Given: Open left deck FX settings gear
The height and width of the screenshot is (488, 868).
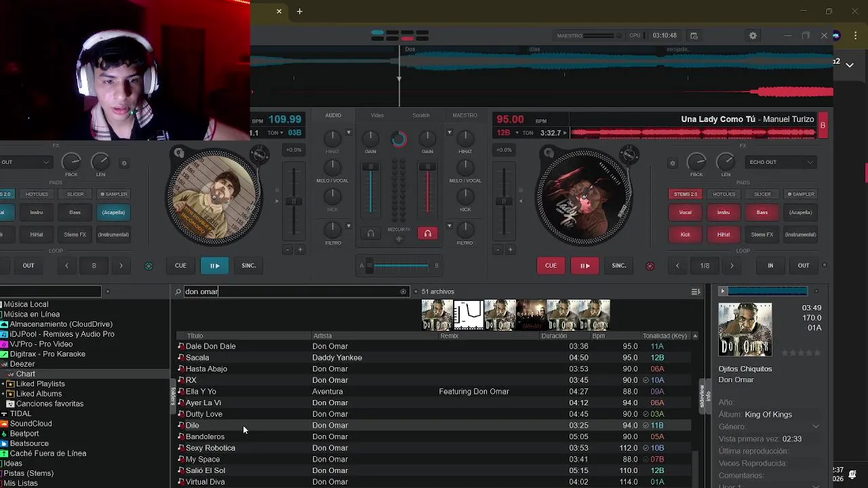Looking at the screenshot, I should click(x=124, y=163).
